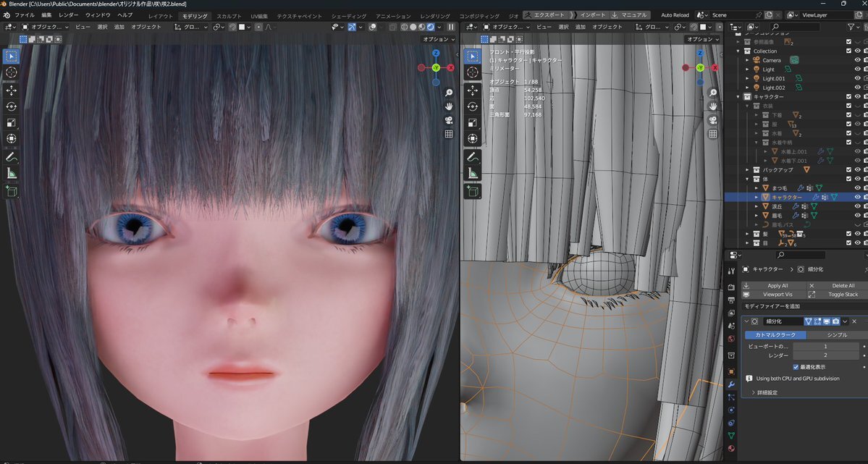
Task: Choose the Annotate tool in right viewport
Action: 472,156
